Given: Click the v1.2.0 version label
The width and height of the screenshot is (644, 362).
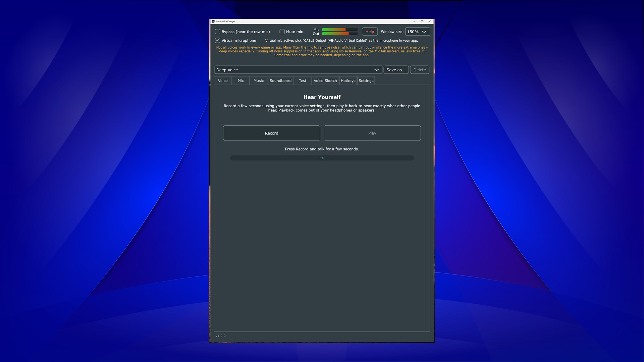Looking at the screenshot, I should [220, 336].
